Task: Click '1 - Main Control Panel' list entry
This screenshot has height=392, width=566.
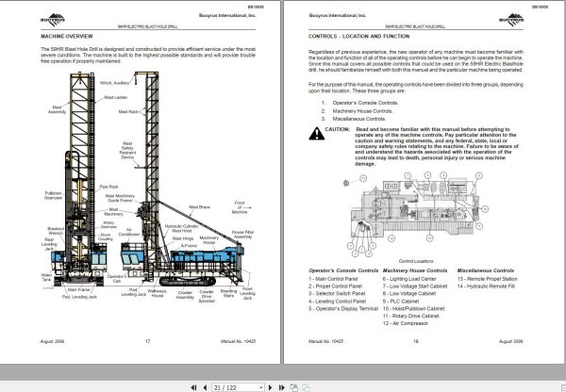Action: coord(333,279)
